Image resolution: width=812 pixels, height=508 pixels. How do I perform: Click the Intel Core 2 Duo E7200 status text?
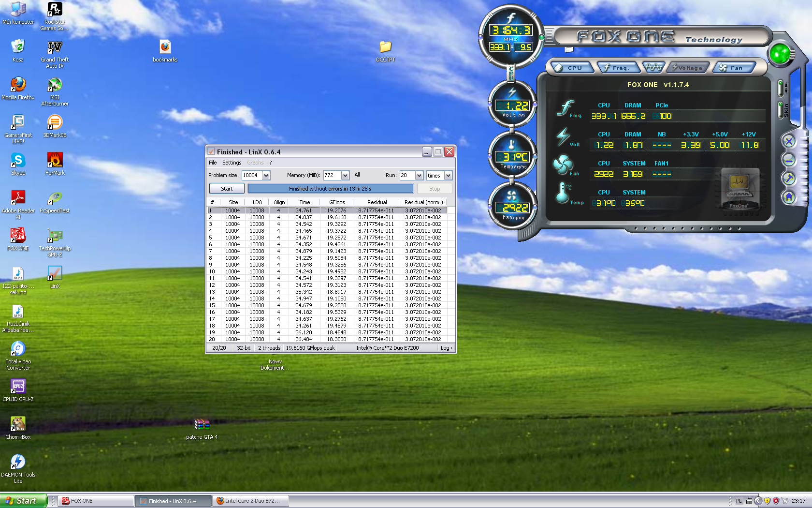point(388,348)
